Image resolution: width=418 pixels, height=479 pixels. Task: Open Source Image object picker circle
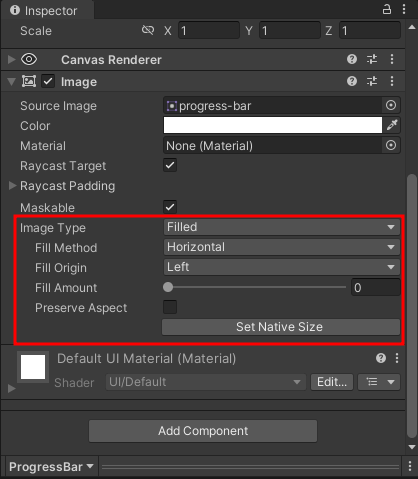coord(391,105)
